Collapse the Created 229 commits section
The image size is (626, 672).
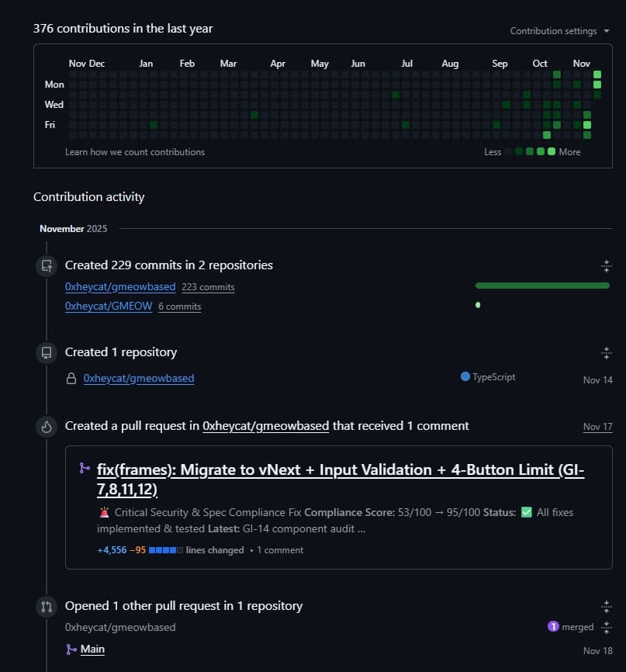coord(606,266)
